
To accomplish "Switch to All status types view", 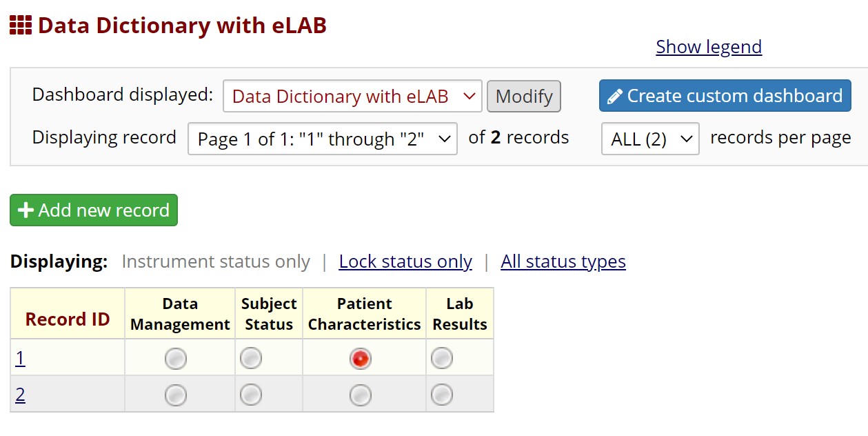I will pyautogui.click(x=563, y=261).
